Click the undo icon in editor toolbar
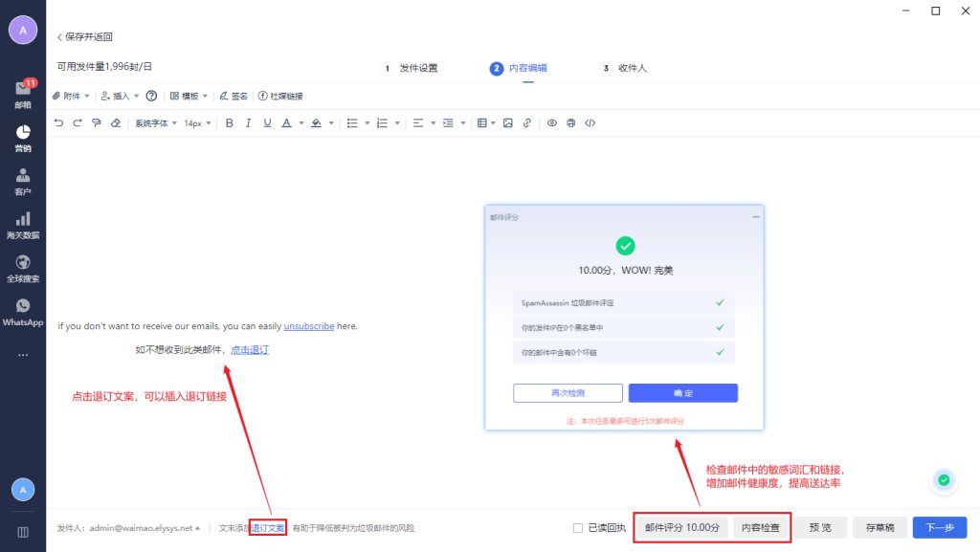980x552 pixels. coord(58,123)
